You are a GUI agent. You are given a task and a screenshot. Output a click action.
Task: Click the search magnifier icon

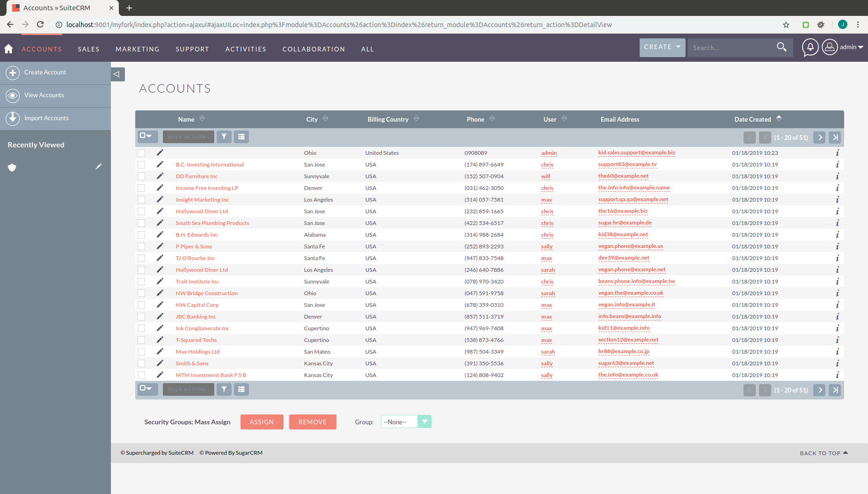coord(781,47)
